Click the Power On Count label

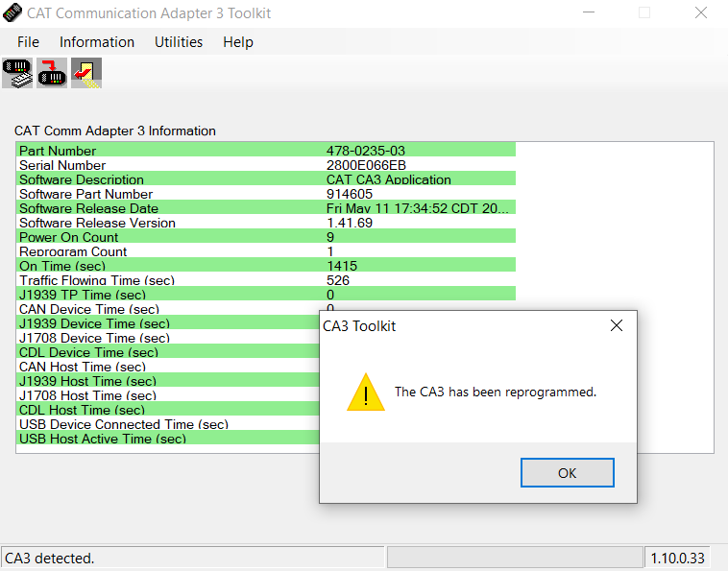coord(69,237)
